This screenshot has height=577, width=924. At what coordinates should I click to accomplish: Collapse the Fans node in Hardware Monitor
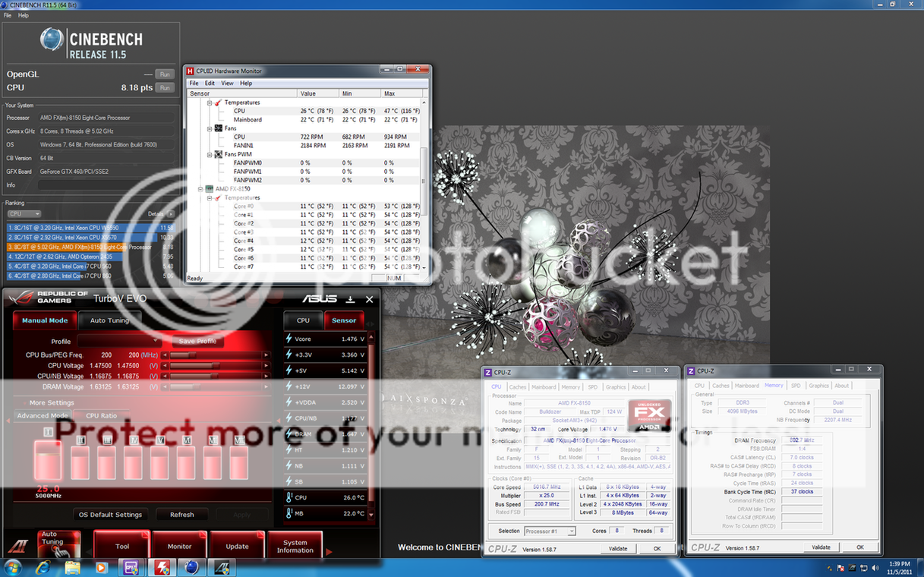click(x=210, y=129)
